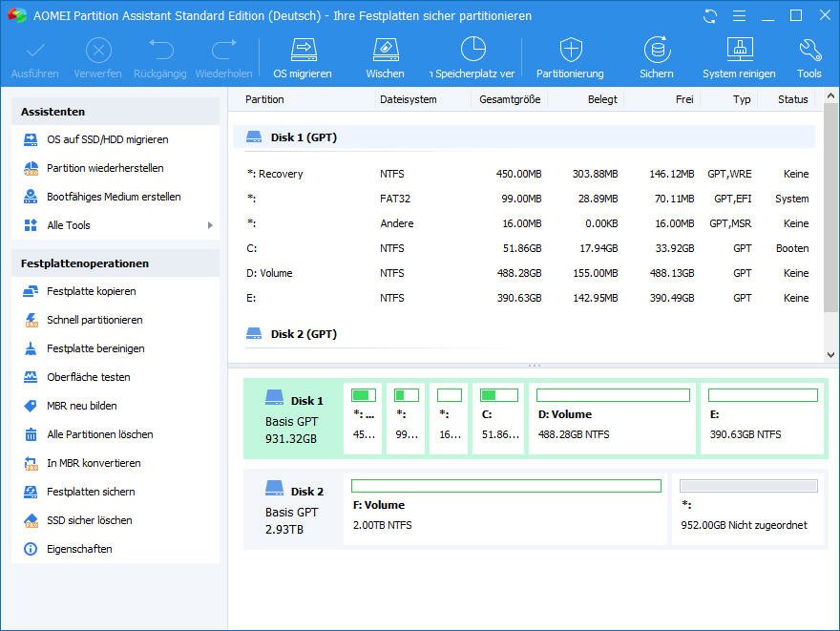This screenshot has height=631, width=840.
Task: Select the 16... MSR block in disk map
Action: [x=450, y=418]
